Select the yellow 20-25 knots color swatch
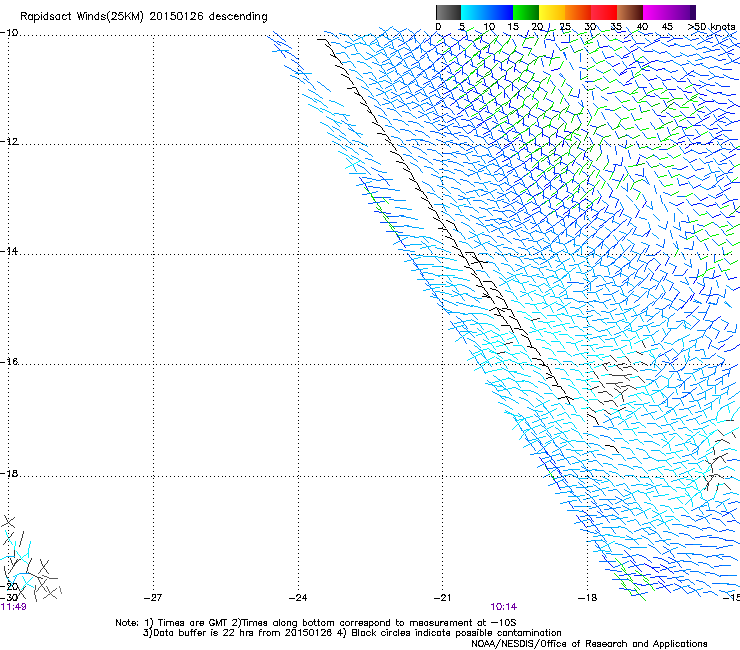Viewport: 740px width, 650px height. click(552, 12)
